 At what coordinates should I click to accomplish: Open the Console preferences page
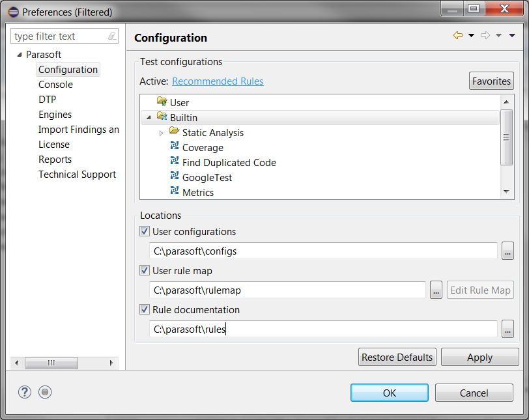[x=55, y=85]
